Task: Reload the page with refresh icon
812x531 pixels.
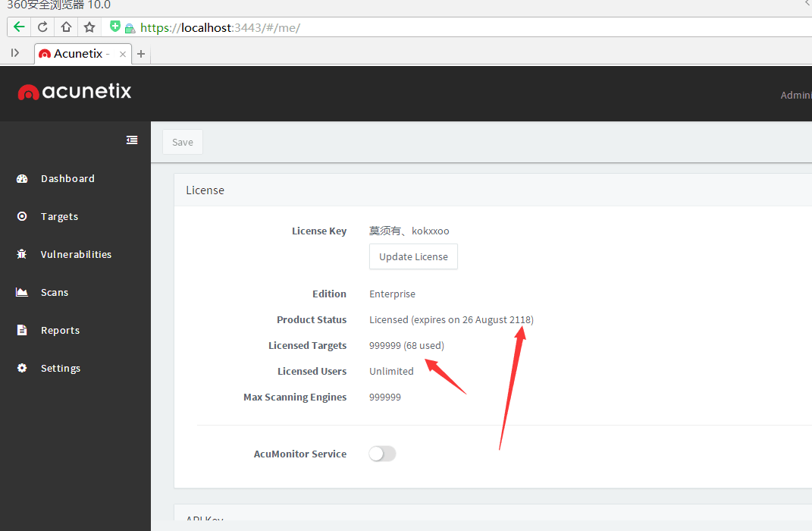Action: [43, 27]
